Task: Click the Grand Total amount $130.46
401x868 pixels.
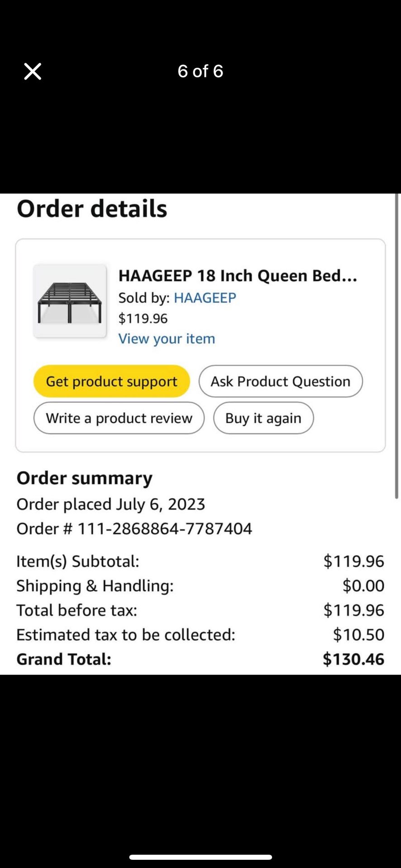Action: pyautogui.click(x=353, y=659)
